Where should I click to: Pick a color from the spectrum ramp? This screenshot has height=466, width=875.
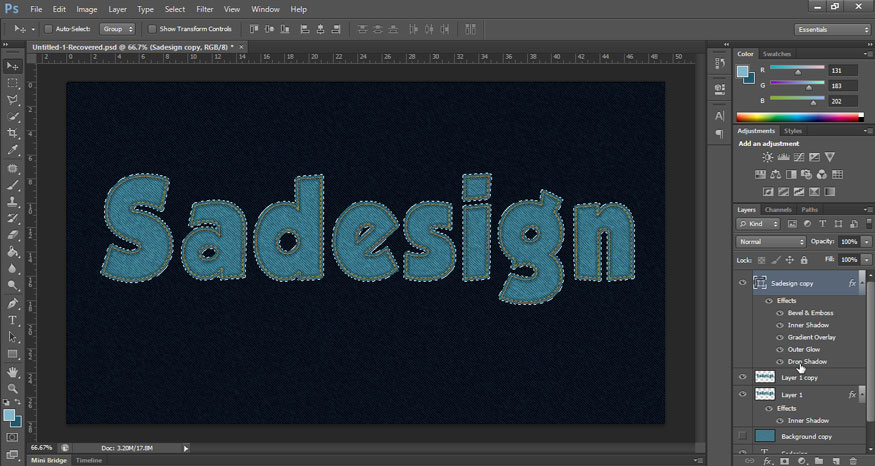(800, 117)
